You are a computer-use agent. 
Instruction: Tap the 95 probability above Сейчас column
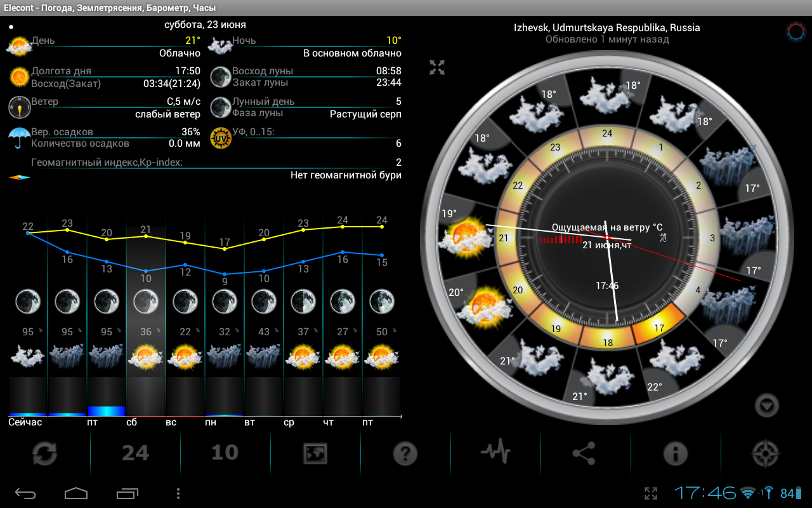(28, 332)
